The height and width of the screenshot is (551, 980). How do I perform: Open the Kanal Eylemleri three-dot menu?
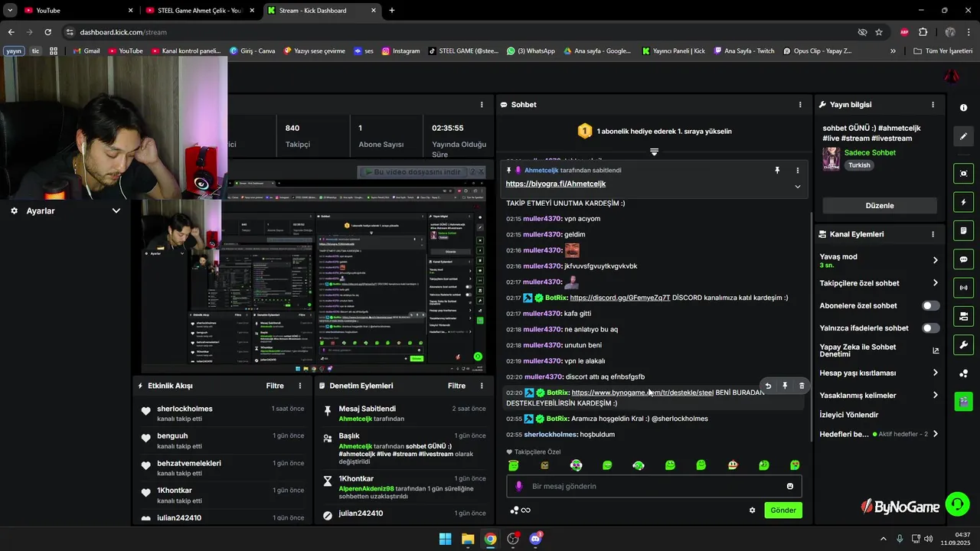(933, 234)
